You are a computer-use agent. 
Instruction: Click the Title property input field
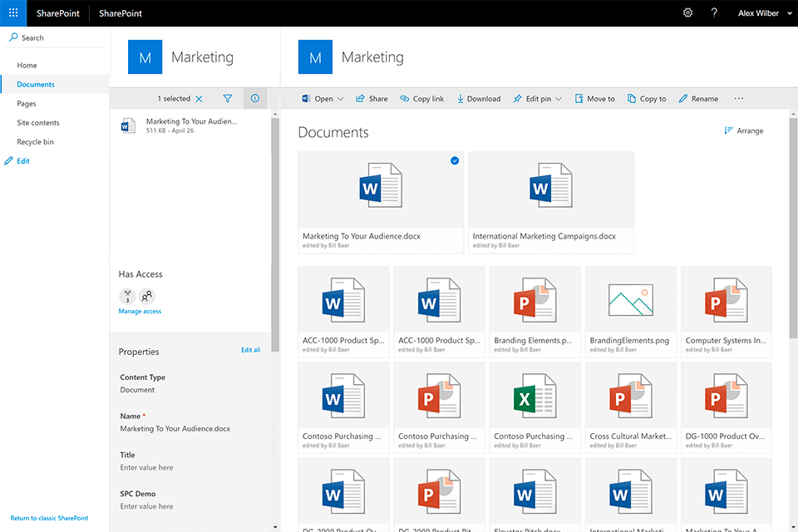(x=147, y=468)
